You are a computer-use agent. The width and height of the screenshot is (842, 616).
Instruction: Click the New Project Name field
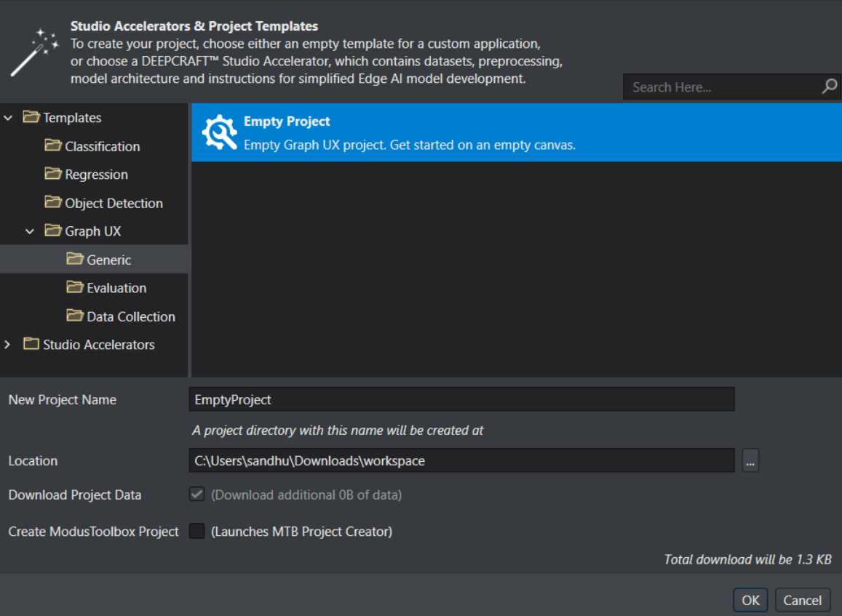click(461, 399)
